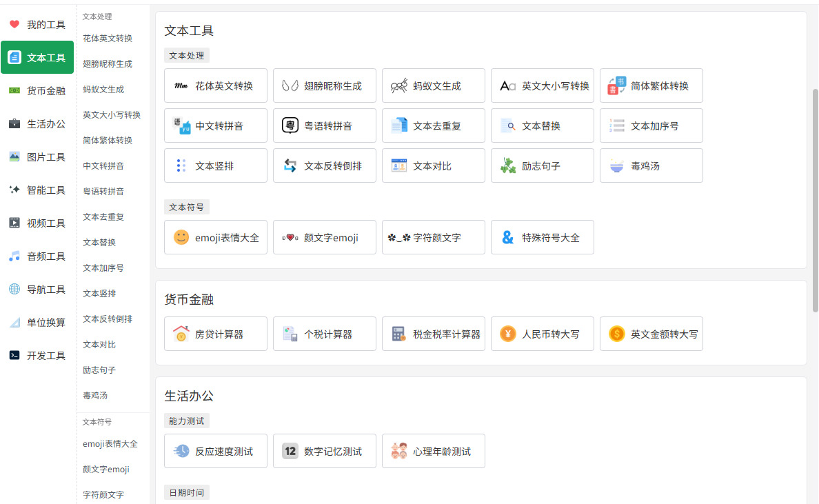Open the 文本对比 tool button
The height and width of the screenshot is (504, 819).
[x=434, y=166]
